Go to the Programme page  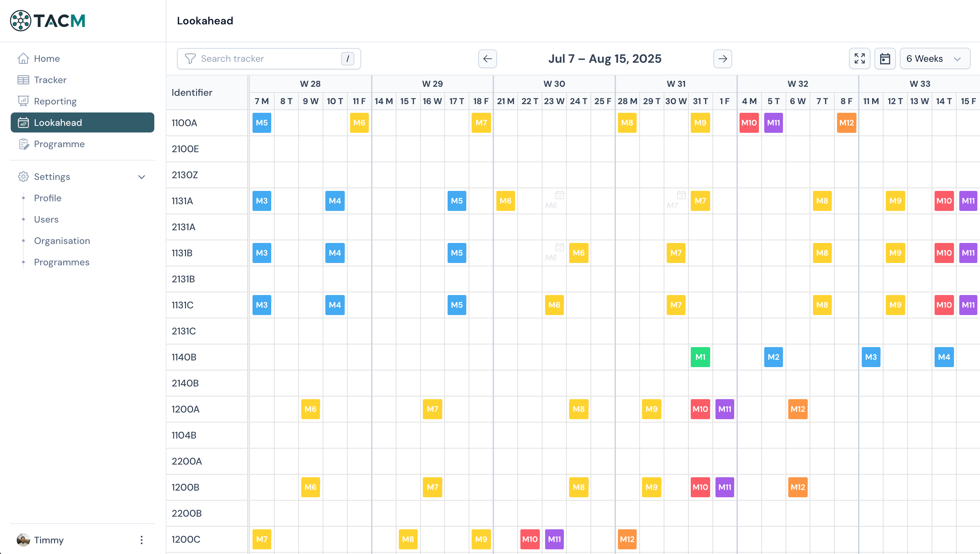pos(59,144)
